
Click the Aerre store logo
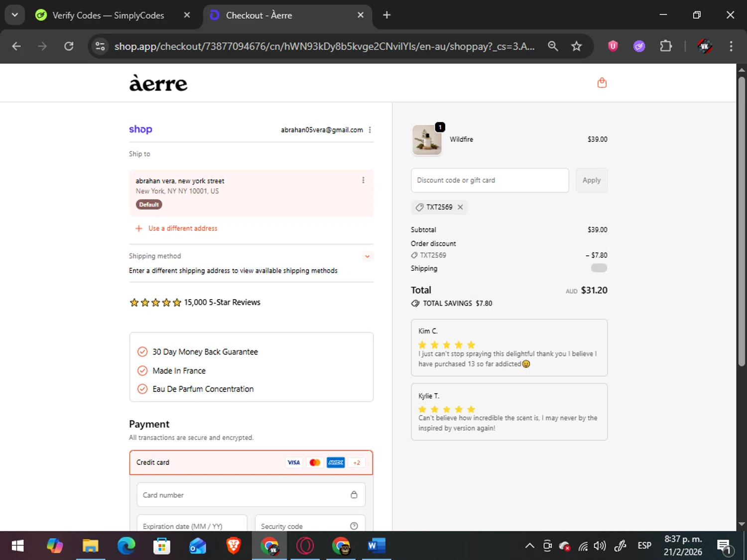click(x=158, y=83)
